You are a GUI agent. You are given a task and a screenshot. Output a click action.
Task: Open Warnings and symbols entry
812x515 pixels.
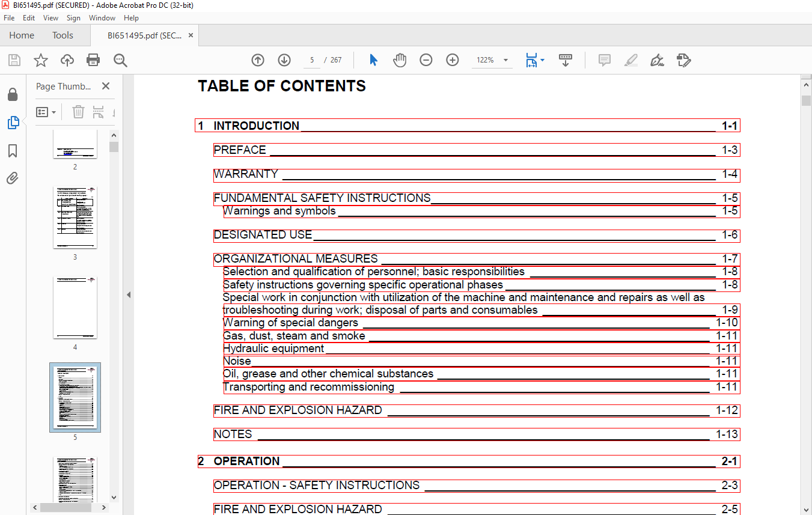pos(481,211)
